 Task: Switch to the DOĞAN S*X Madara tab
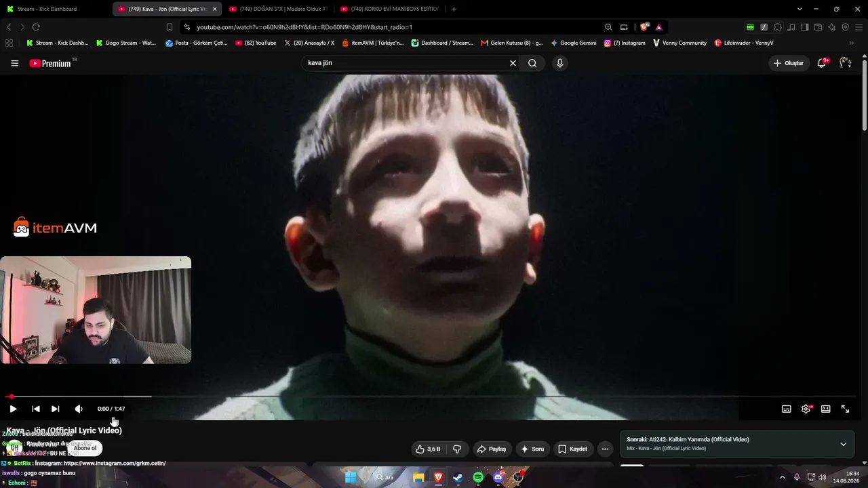tap(278, 9)
